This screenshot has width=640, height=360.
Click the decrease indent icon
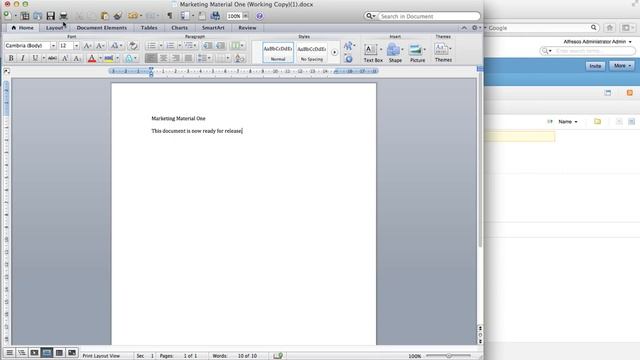click(x=208, y=46)
